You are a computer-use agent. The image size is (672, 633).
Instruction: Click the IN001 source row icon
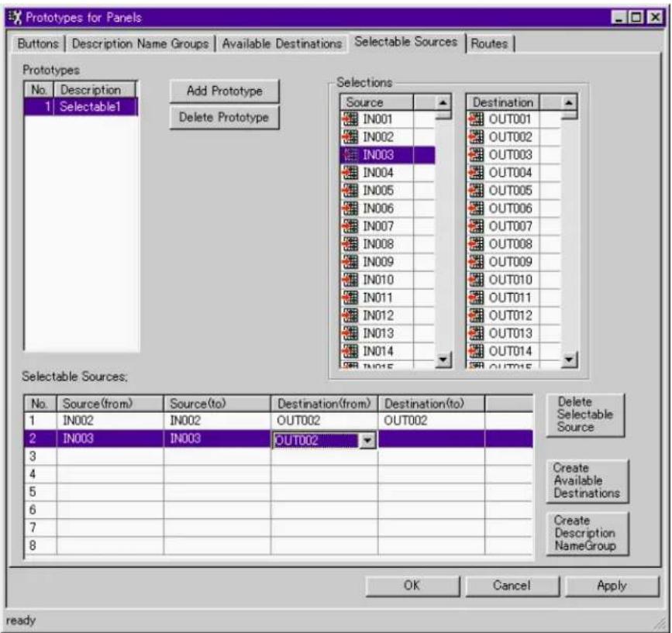(x=350, y=119)
